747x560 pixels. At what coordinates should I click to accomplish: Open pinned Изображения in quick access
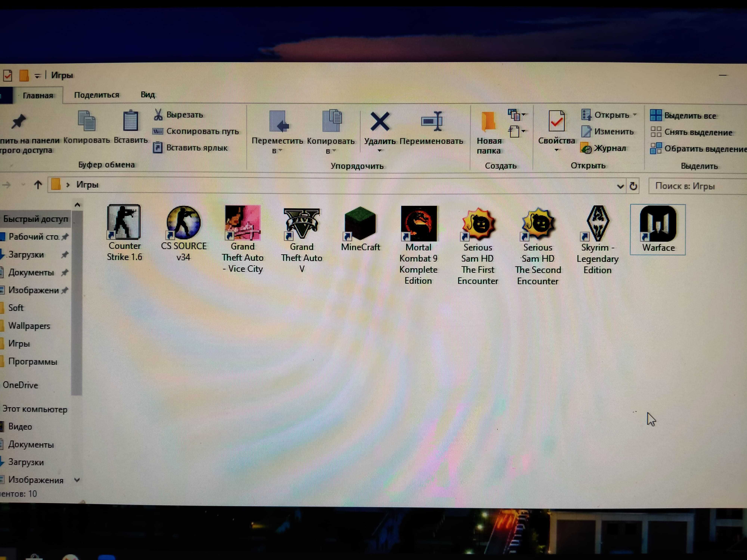(x=33, y=290)
